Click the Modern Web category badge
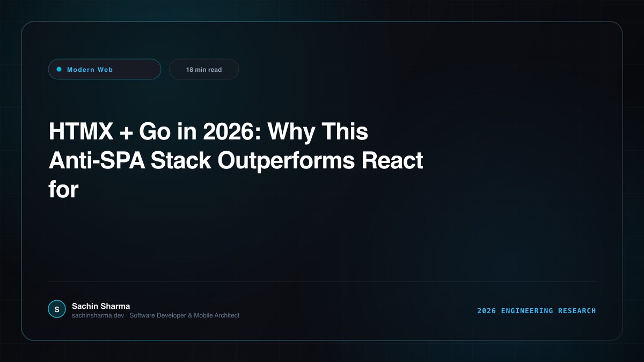644x362 pixels. coord(105,69)
